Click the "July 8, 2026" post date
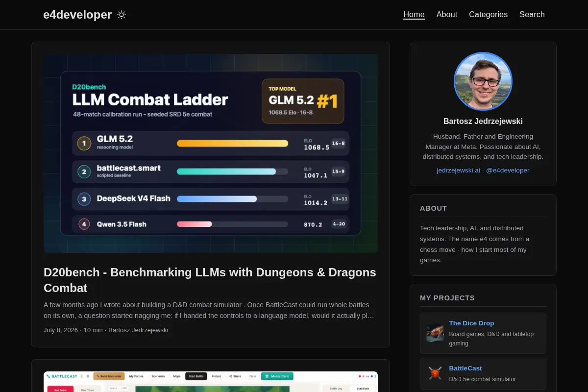588x392 pixels. pyautogui.click(x=61, y=330)
